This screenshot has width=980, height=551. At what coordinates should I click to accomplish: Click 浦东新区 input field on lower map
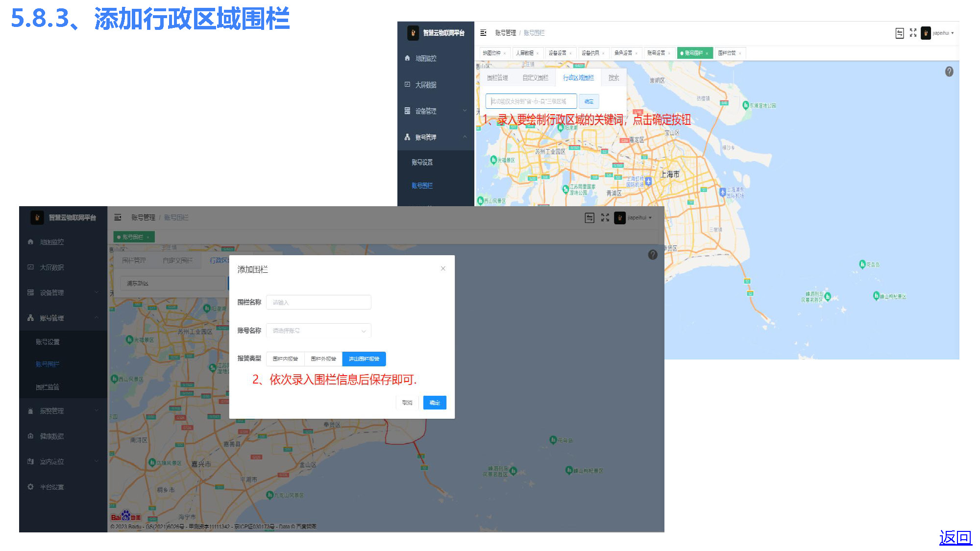tap(173, 283)
